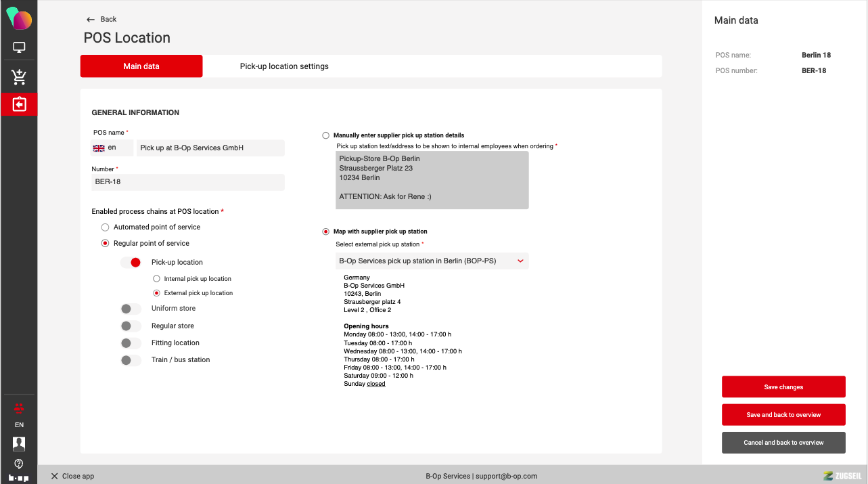The image size is (868, 484).
Task: Click the help question mark icon
Action: click(x=19, y=464)
